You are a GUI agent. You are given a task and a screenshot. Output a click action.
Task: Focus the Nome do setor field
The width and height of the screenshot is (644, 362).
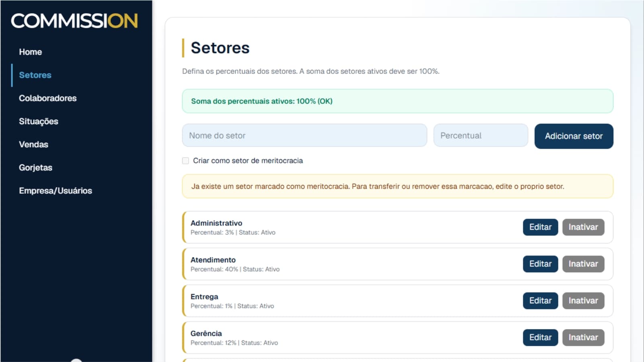point(305,135)
